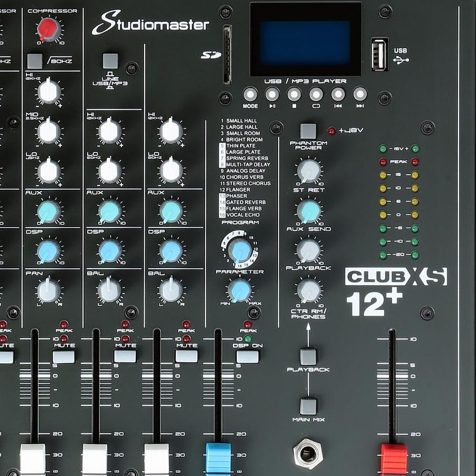Skip to previous track button
The image size is (476, 476).
338,95
